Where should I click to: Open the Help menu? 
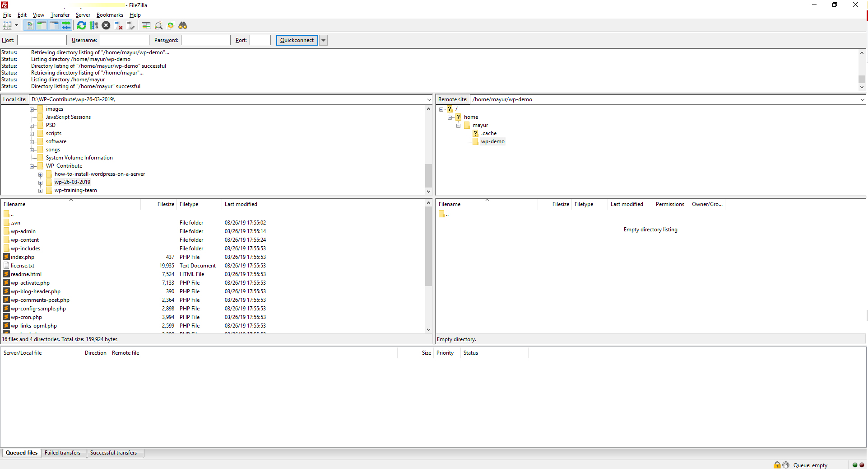(x=135, y=15)
